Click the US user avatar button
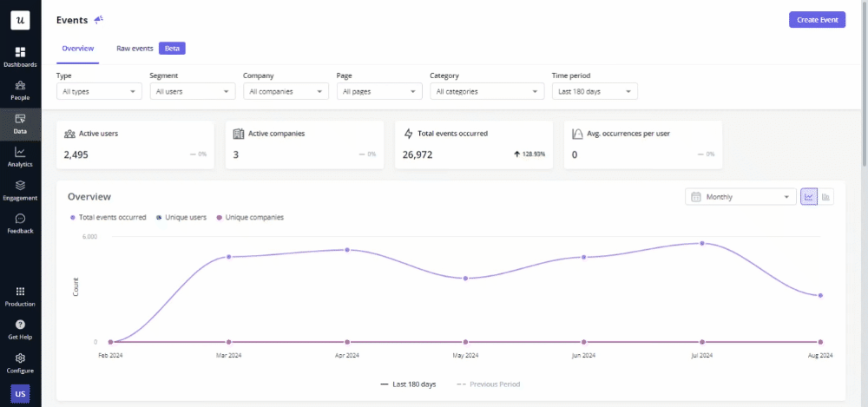Viewport: 868px width, 407px height. point(20,394)
